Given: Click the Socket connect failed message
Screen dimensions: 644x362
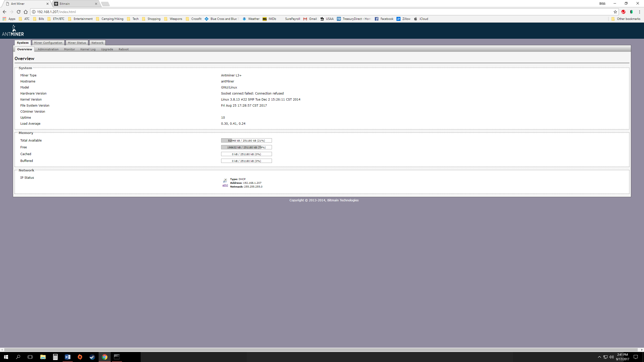Looking at the screenshot, I should (252, 94).
